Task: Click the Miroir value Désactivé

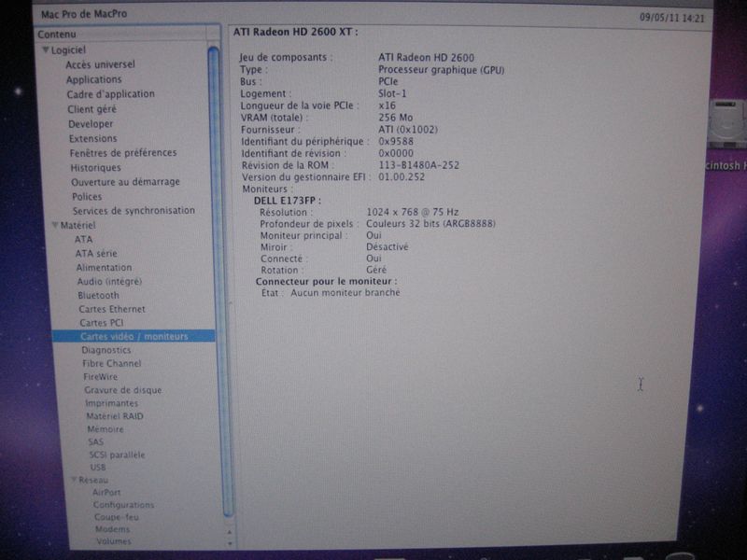Action: pyautogui.click(x=387, y=247)
